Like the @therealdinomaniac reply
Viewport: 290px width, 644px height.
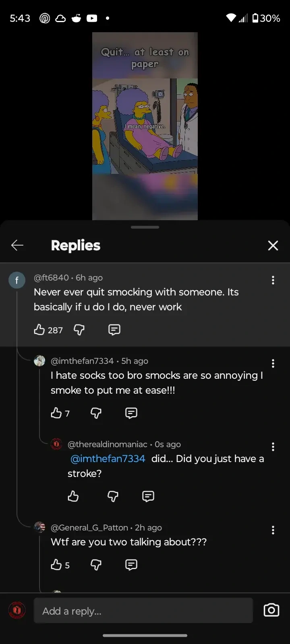pyautogui.click(x=73, y=496)
